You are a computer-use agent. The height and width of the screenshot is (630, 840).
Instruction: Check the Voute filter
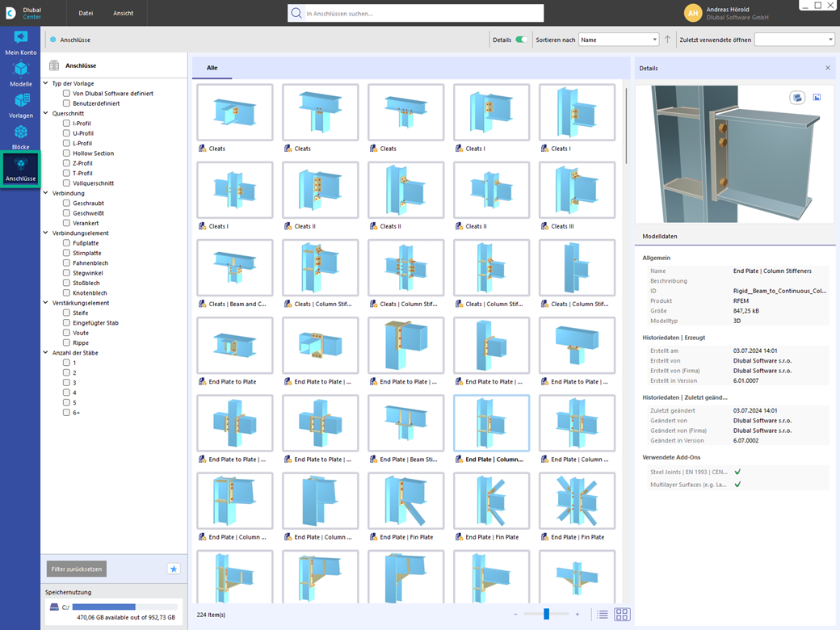(66, 333)
